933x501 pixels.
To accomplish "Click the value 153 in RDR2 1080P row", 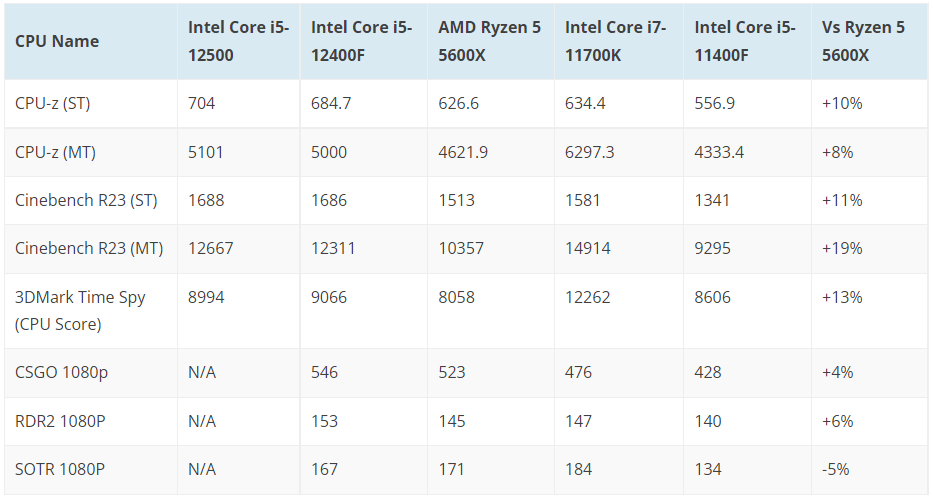I will pos(324,421).
